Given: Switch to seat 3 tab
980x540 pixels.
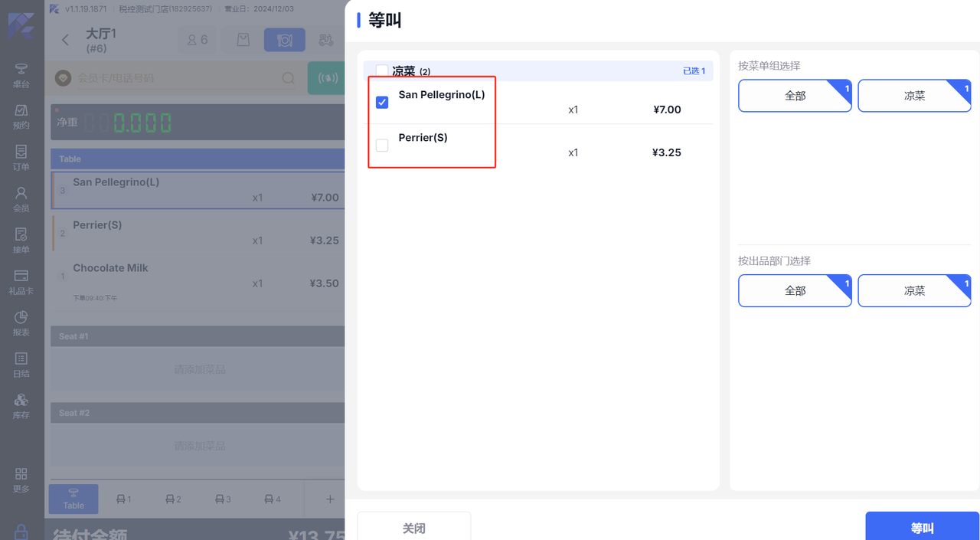Looking at the screenshot, I should (x=223, y=499).
